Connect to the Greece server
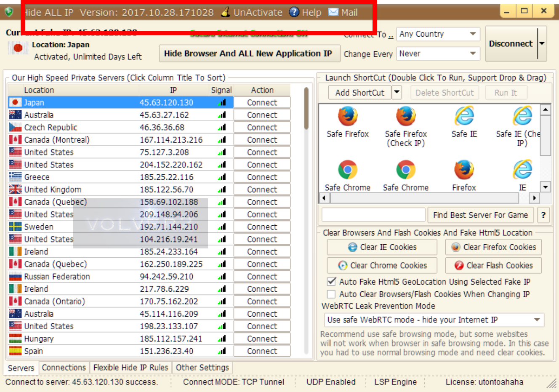559x392 pixels. click(262, 177)
